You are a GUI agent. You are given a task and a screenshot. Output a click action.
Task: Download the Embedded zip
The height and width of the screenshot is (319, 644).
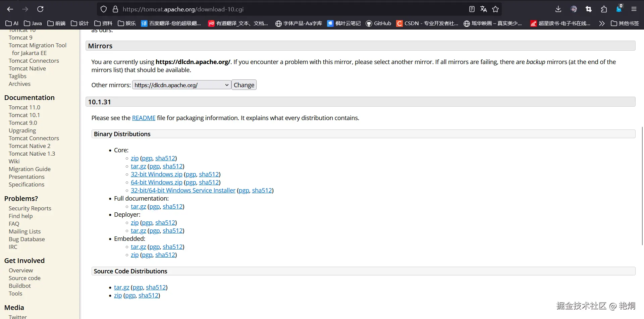coord(135,255)
